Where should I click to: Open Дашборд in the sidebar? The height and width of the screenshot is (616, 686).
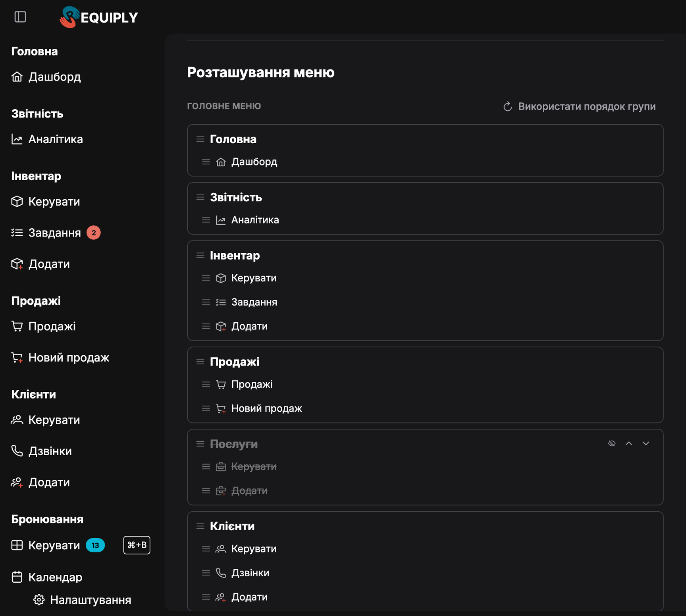(x=46, y=77)
